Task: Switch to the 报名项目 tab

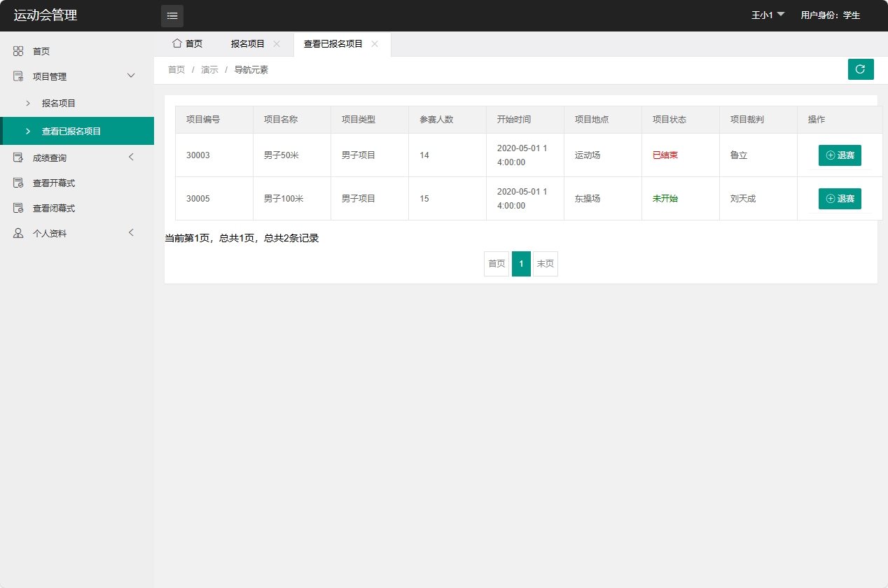Action: 247,43
